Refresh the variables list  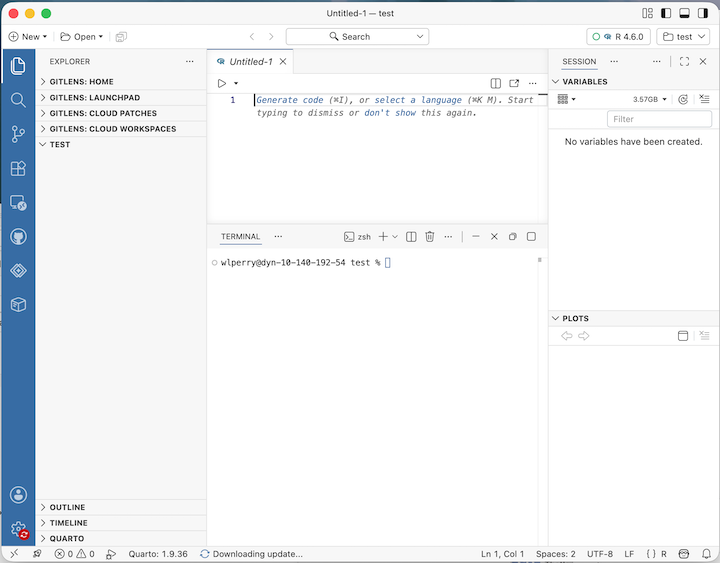pos(683,99)
